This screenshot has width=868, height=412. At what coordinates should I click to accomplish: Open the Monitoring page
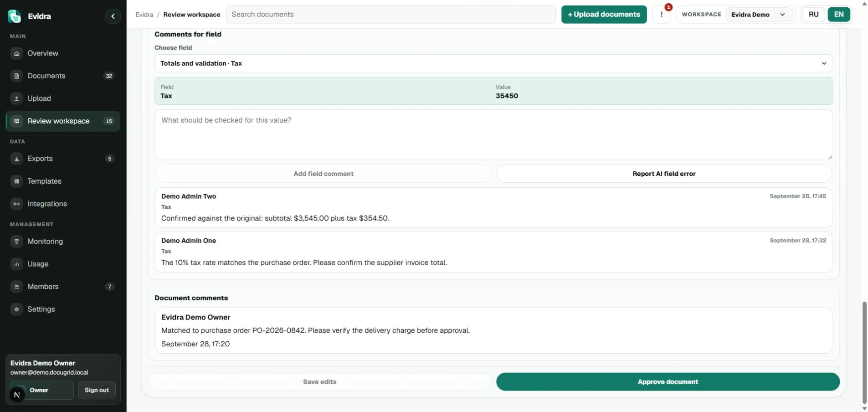[63, 242]
